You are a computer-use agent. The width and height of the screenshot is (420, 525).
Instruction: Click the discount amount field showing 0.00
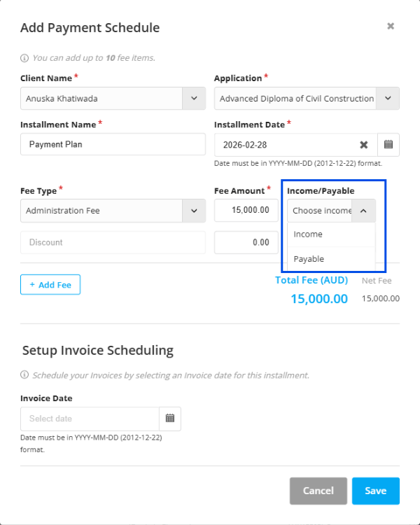(x=244, y=242)
